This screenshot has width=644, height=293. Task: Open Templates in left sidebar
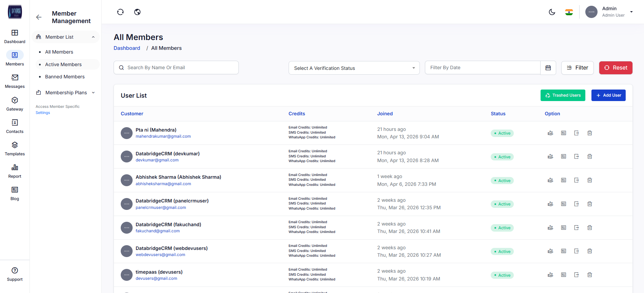pos(15,149)
